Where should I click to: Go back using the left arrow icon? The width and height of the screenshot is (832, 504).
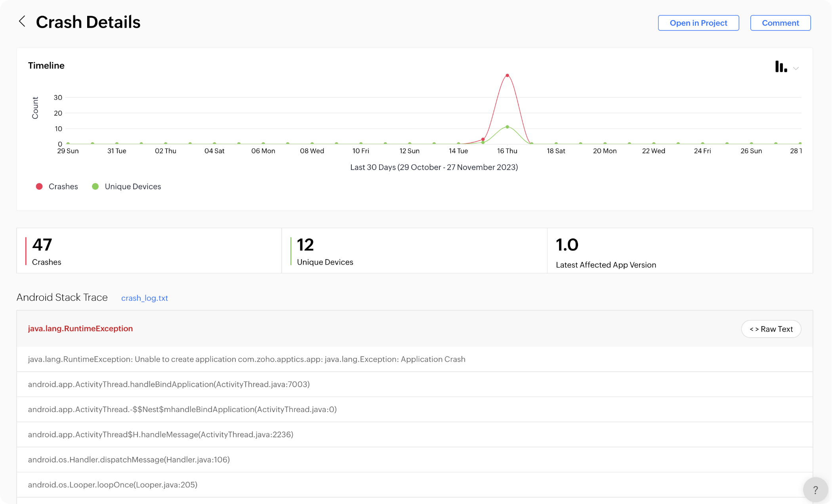click(22, 22)
